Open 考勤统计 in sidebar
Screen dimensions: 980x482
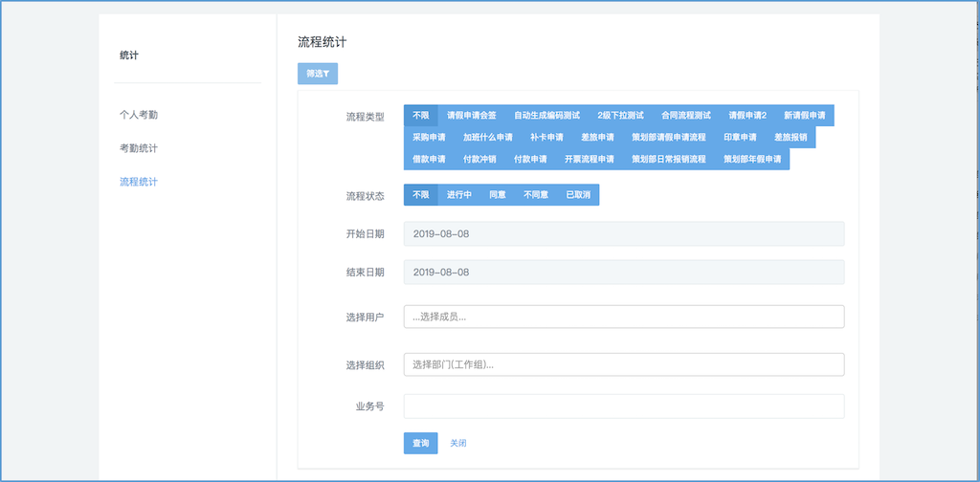[139, 148]
